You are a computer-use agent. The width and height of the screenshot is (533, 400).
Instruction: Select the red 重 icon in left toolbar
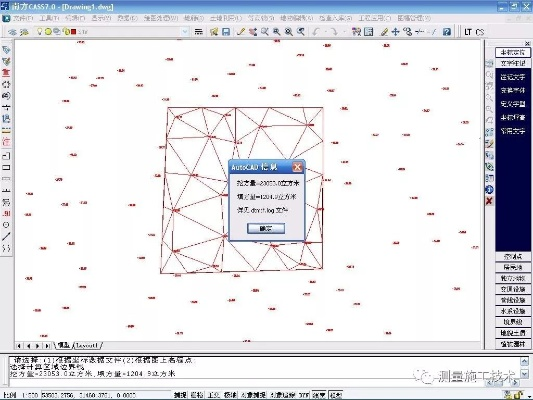6,73
